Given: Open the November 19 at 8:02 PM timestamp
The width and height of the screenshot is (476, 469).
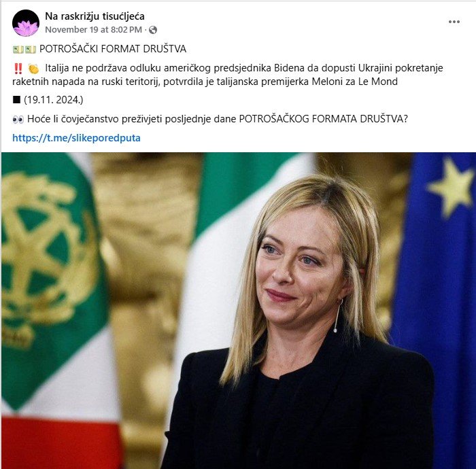Looking at the screenshot, I should coord(94,30).
